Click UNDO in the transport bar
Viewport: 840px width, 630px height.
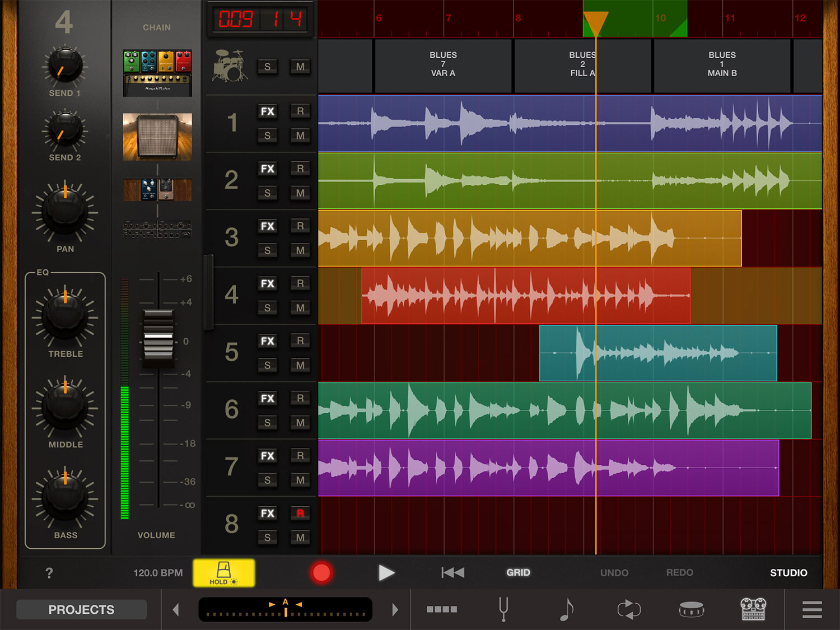614,572
